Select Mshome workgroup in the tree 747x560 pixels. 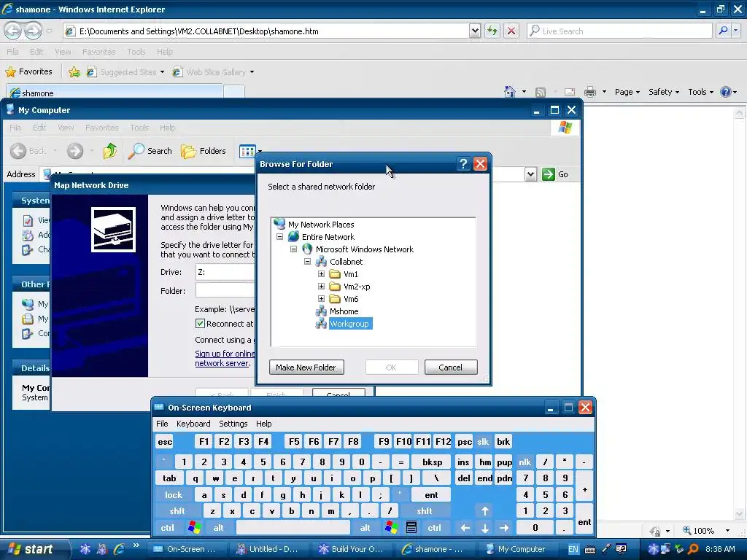coord(344,311)
